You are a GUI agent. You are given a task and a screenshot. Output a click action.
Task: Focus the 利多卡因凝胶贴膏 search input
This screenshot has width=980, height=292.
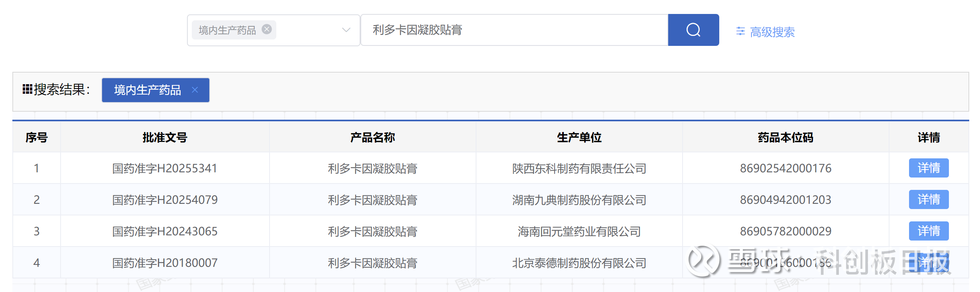coord(514,30)
